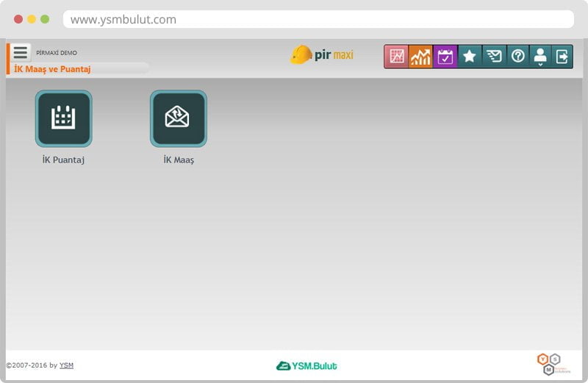588x383 pixels.
Task: Select the İK Maaş ve Puantaj breadcrumb
Action: (52, 68)
